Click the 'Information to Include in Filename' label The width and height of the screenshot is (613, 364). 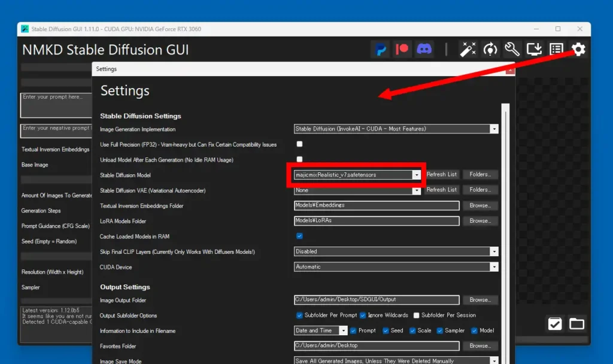click(138, 330)
